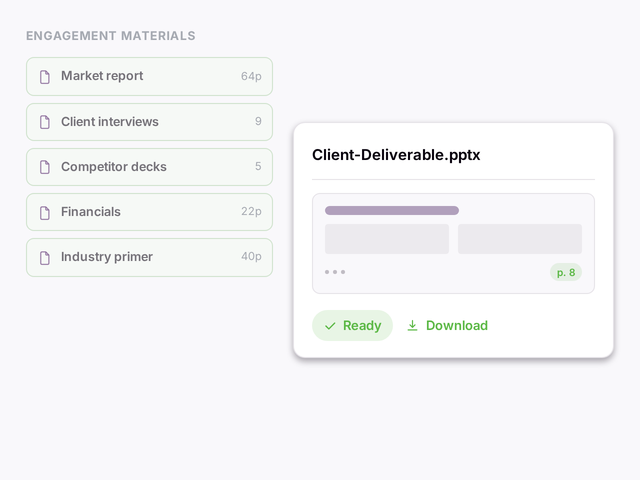Click the 22p page count on Financials
640x480 pixels.
251,211
